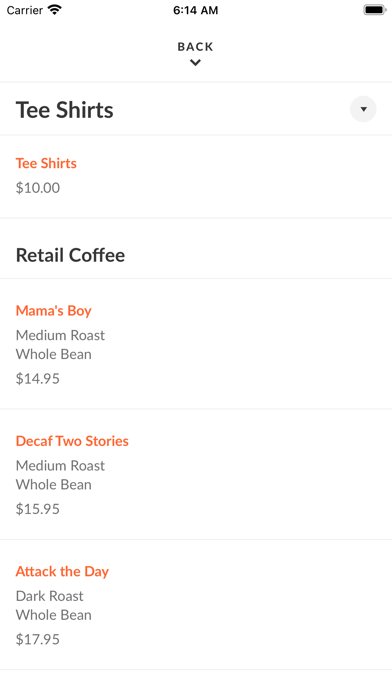The height and width of the screenshot is (696, 392).
Task: Tap Dark Roast description under Attack the Day
Action: click(50, 596)
